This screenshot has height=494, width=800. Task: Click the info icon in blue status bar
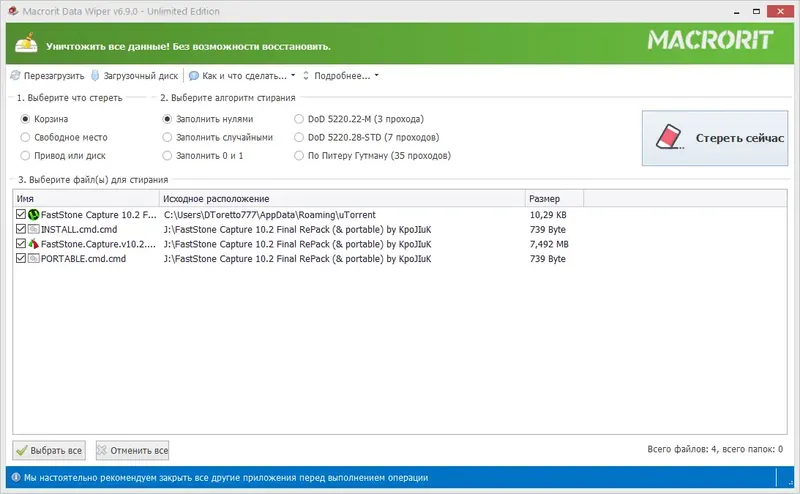[16, 478]
